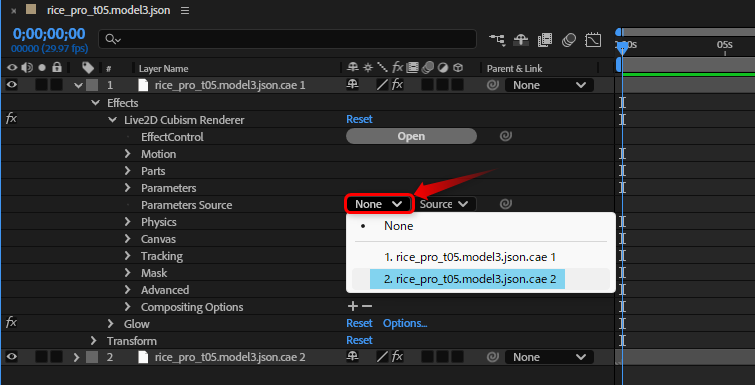Click the label color swatch of layer 1
755x385 pixels.
tap(92, 86)
